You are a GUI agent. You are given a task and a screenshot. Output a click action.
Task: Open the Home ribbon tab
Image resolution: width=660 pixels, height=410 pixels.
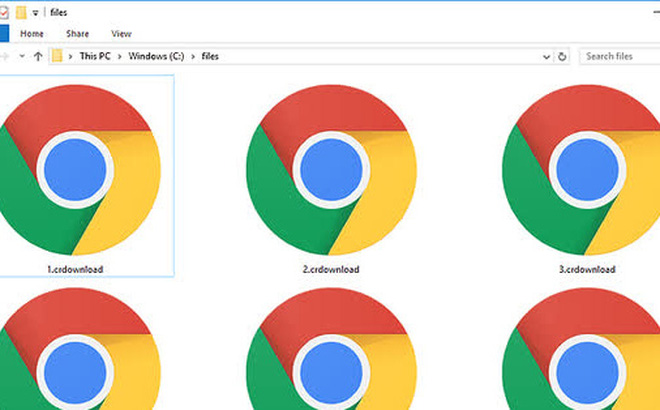32,33
